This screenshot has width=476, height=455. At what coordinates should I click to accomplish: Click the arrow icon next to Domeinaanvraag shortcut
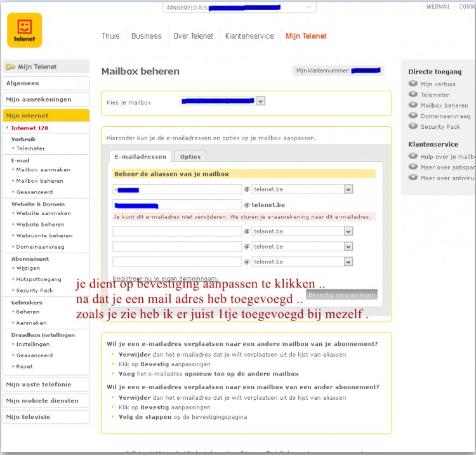click(x=413, y=115)
